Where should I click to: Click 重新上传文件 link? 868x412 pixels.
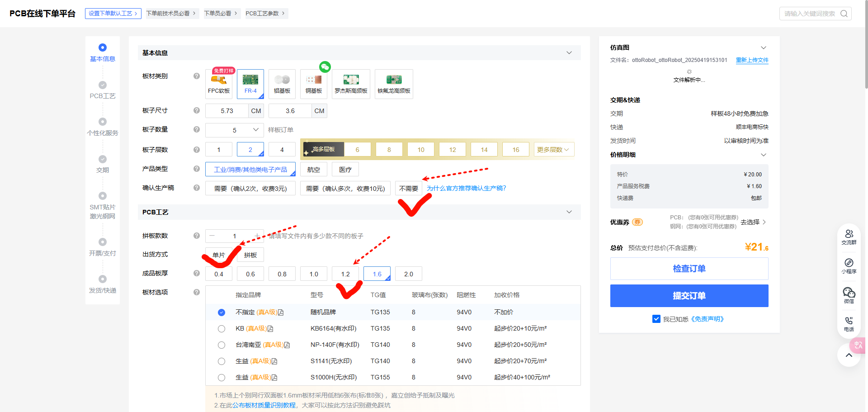[x=752, y=60]
